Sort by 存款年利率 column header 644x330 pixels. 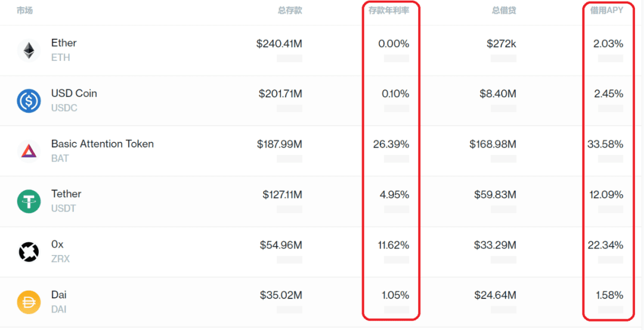click(389, 11)
